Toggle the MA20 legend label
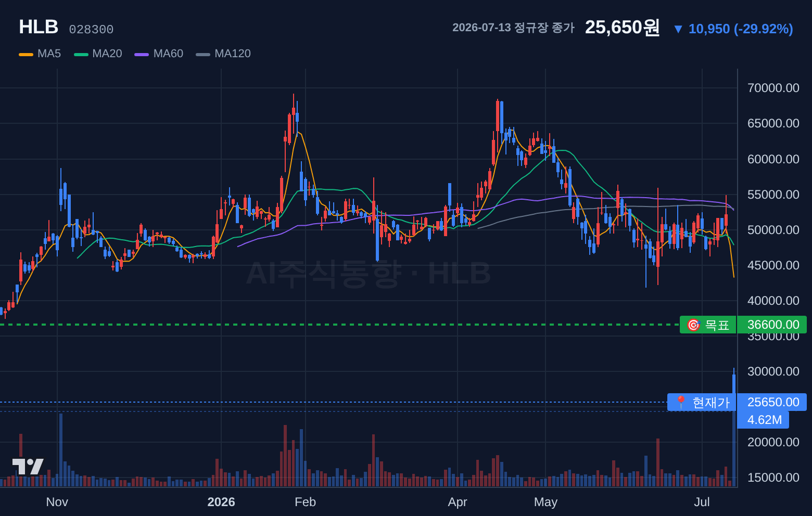This screenshot has height=516, width=812. [x=107, y=54]
